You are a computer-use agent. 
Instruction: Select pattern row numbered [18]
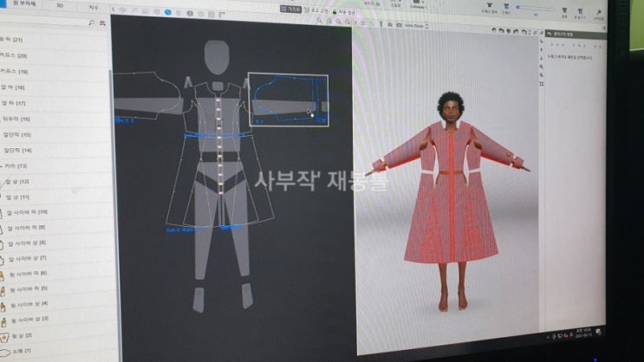click(x=54, y=87)
